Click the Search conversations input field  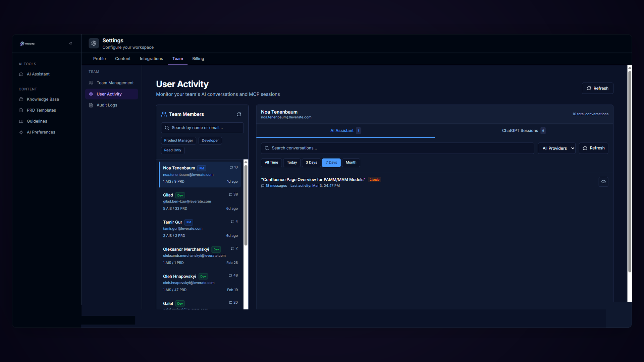(397, 148)
